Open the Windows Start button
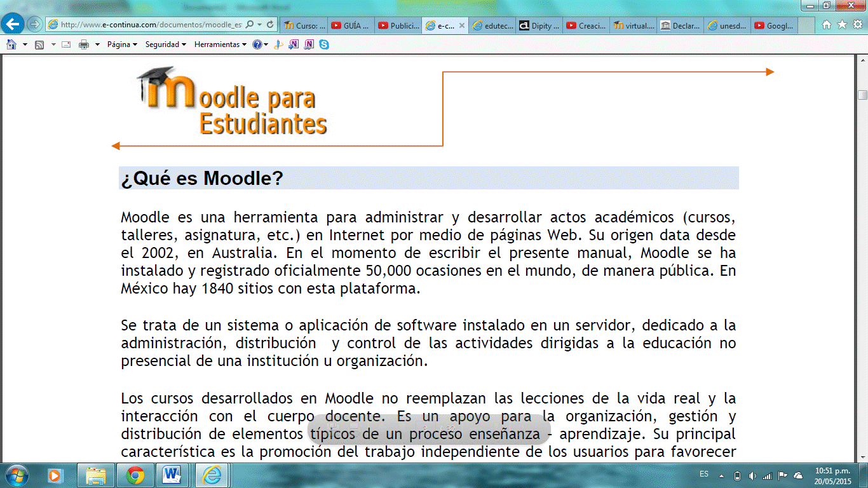 click(x=17, y=475)
